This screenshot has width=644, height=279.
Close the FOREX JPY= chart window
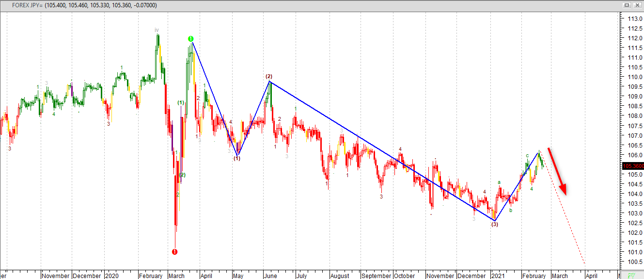637,5
